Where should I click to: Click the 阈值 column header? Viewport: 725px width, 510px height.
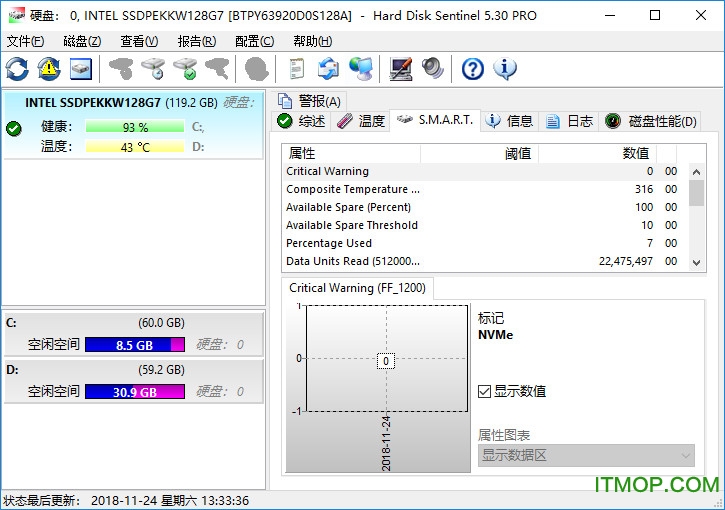479,153
